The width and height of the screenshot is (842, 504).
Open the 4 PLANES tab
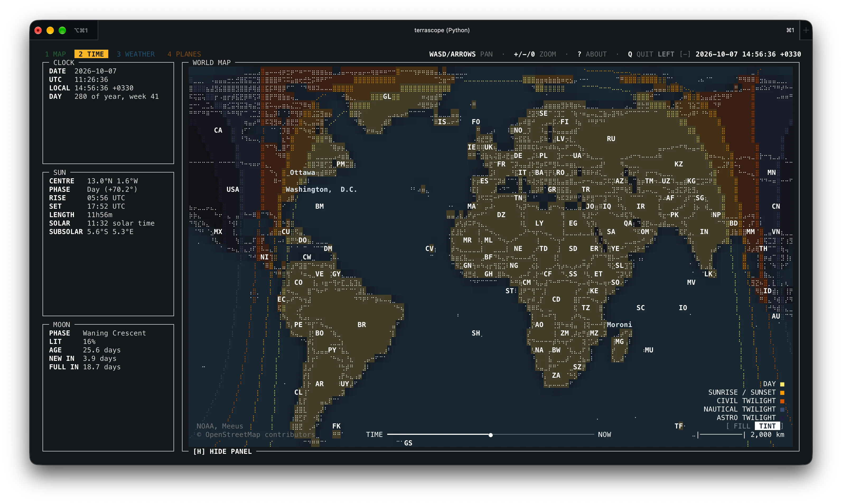[184, 54]
